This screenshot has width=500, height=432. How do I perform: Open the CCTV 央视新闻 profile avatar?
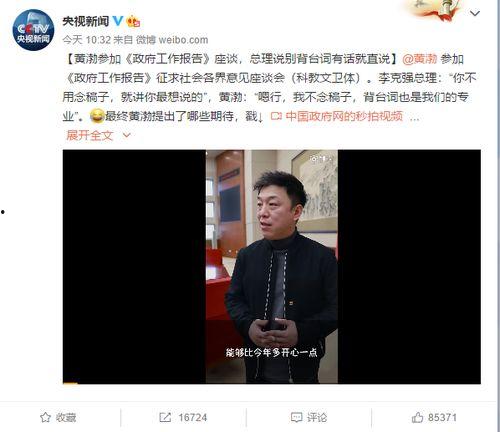point(33,30)
